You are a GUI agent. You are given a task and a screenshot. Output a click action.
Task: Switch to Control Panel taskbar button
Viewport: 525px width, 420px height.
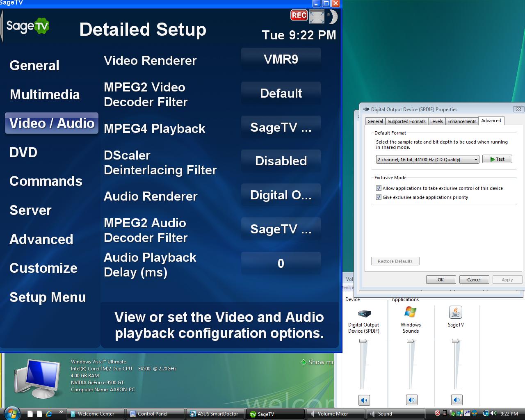tap(156, 414)
